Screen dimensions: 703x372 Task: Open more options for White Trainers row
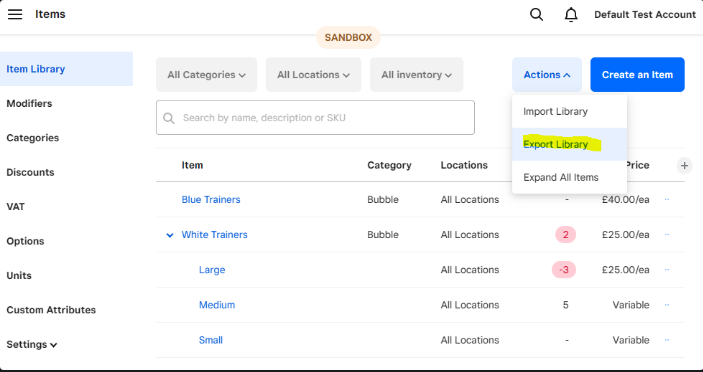click(667, 234)
